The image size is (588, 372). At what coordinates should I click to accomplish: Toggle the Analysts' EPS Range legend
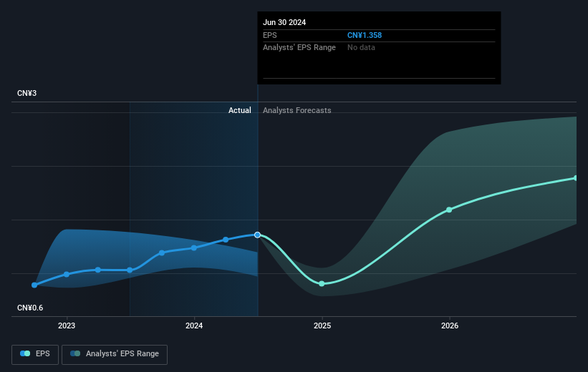tap(115, 354)
